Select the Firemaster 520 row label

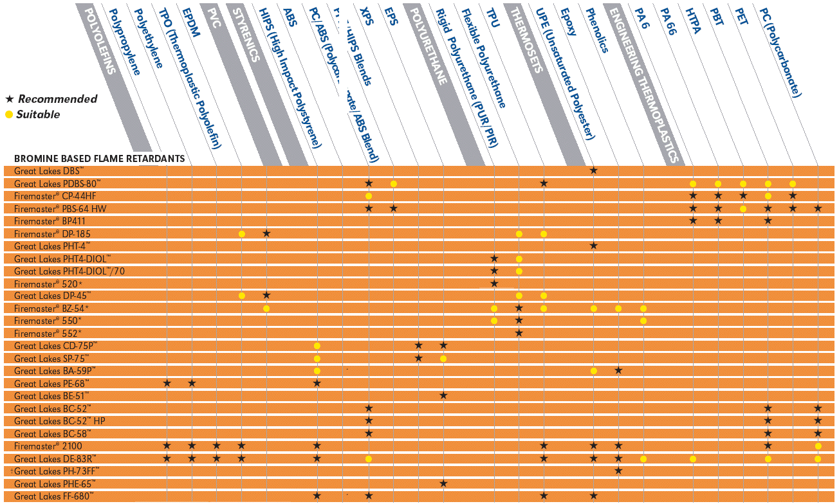[x=48, y=283]
